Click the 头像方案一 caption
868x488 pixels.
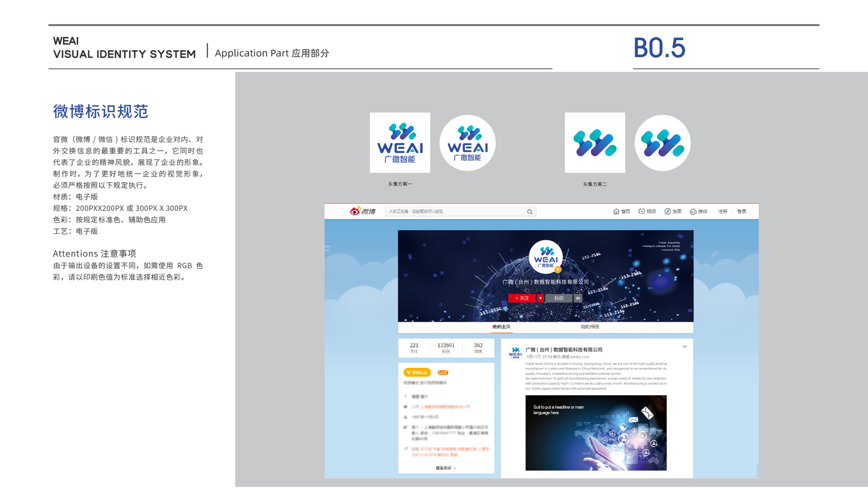coord(400,184)
